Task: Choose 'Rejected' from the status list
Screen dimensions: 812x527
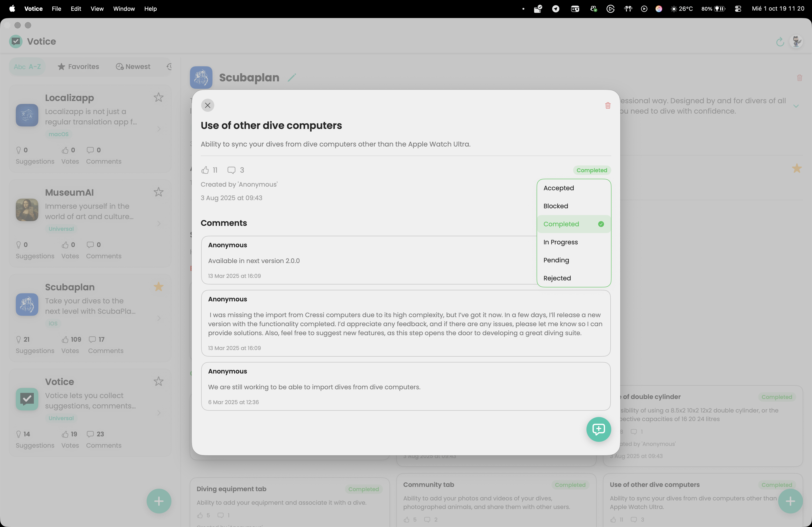Action: (x=557, y=278)
